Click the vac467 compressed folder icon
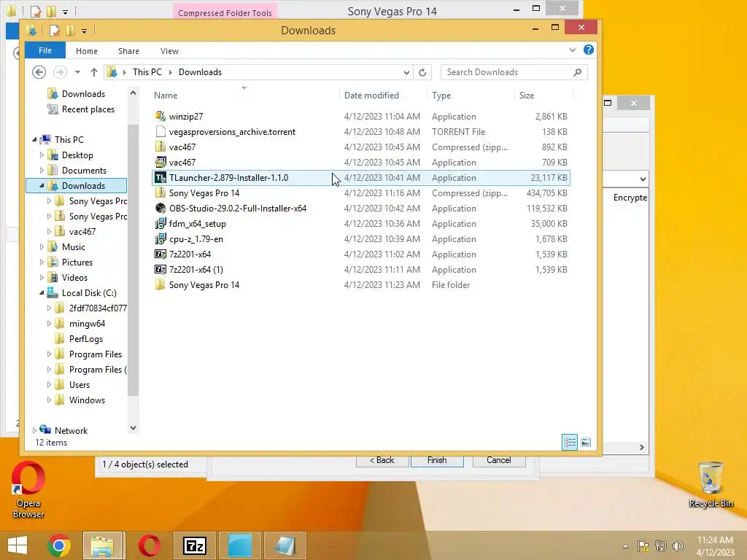Screen dimensions: 747x560 pos(160,147)
